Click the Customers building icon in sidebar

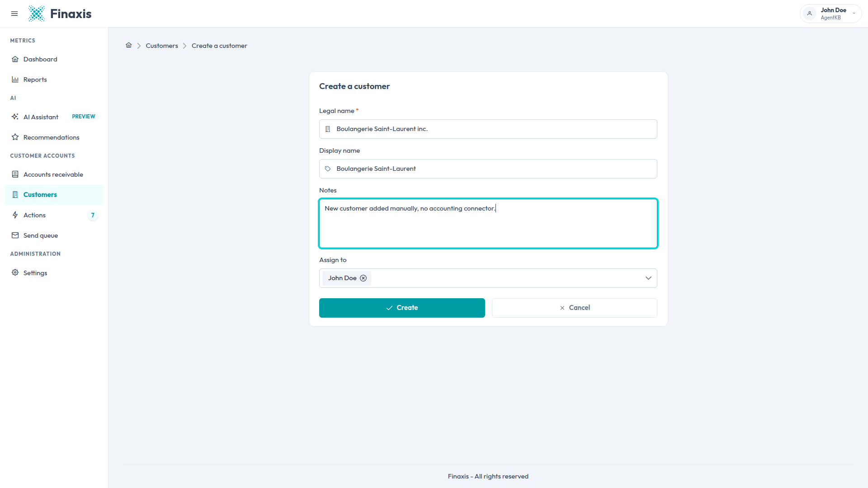15,195
